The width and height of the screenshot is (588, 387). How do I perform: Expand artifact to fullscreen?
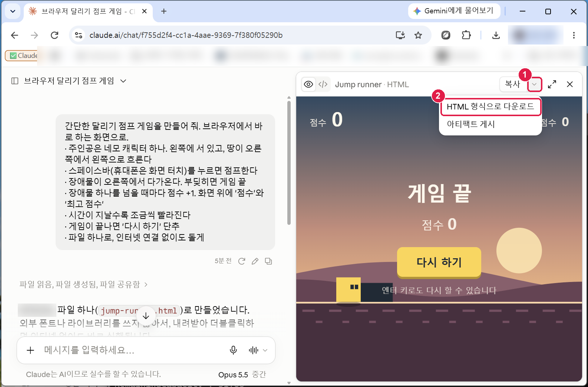pos(552,85)
